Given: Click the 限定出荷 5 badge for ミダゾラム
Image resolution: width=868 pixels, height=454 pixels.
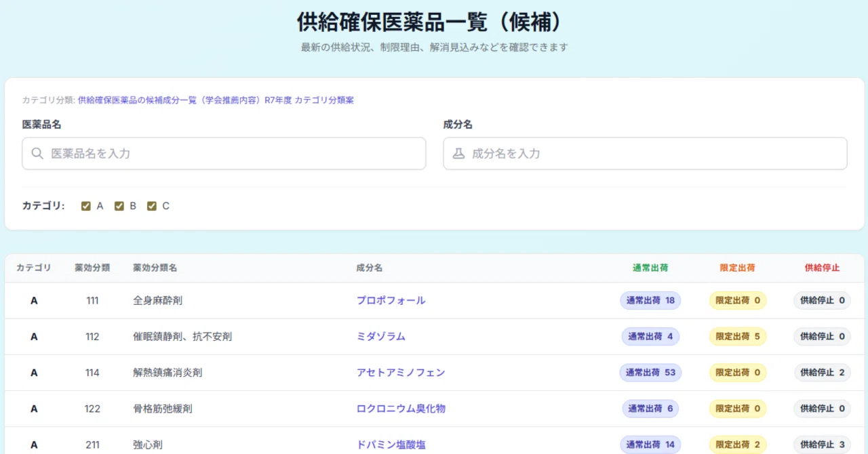Looking at the screenshot, I should tap(738, 336).
